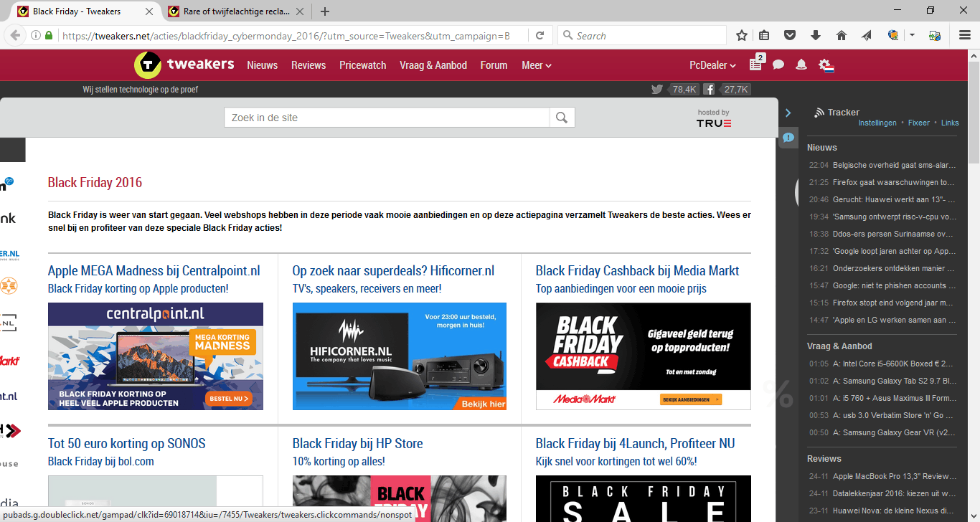Open notifications bell in Tweakers header
Screen dimensions: 980x522
(801, 65)
